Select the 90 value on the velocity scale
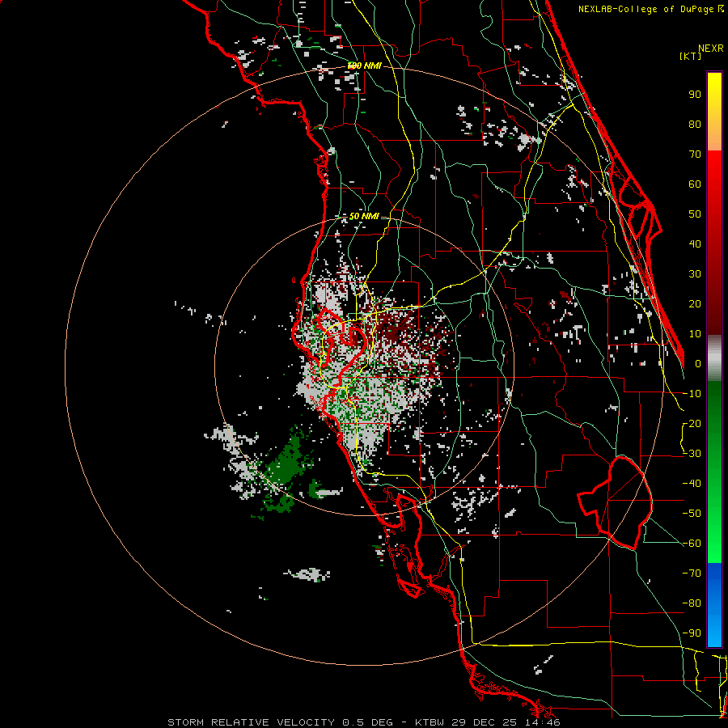 [695, 95]
